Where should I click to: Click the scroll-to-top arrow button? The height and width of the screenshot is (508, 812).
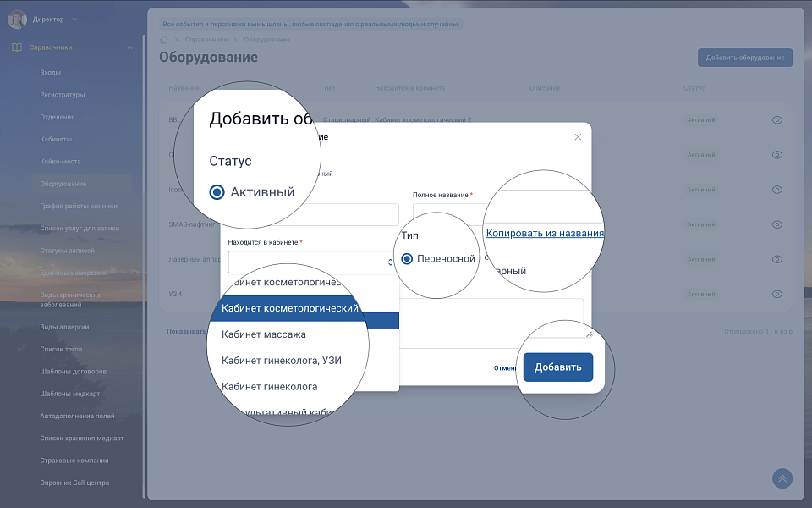coord(782,478)
